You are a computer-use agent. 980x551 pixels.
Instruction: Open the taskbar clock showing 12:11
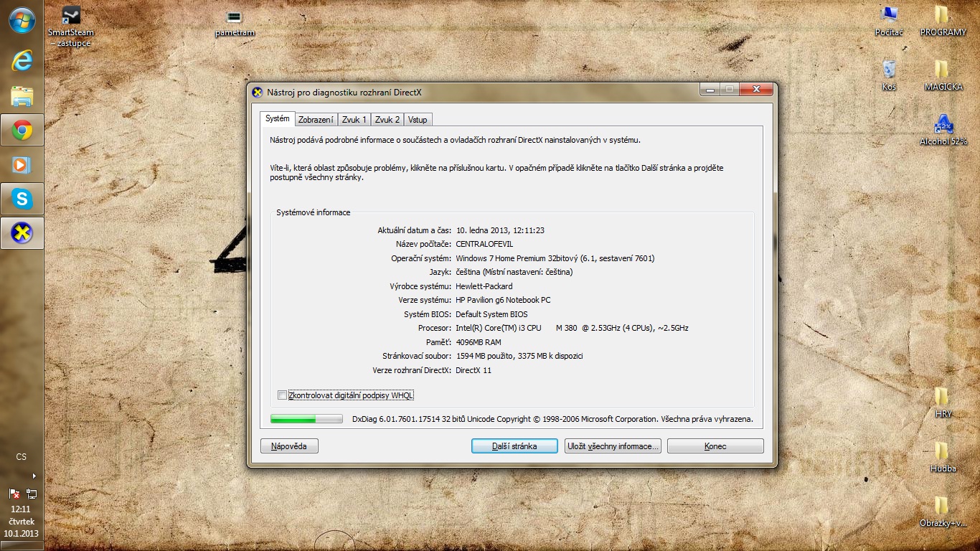click(22, 509)
